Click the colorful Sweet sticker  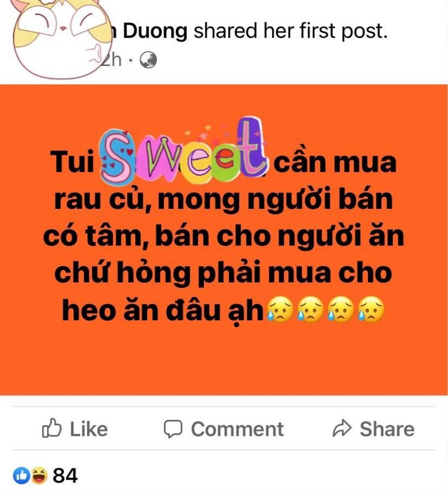(184, 152)
